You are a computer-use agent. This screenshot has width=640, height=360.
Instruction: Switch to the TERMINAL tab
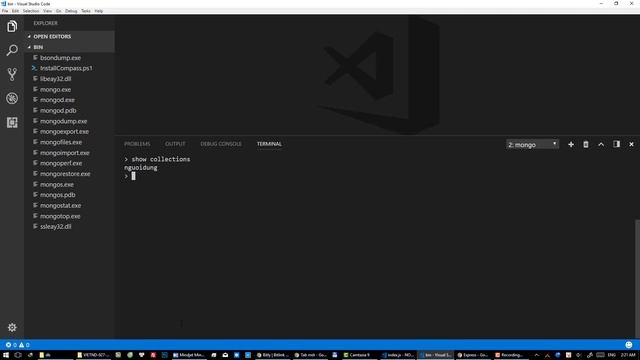click(269, 144)
